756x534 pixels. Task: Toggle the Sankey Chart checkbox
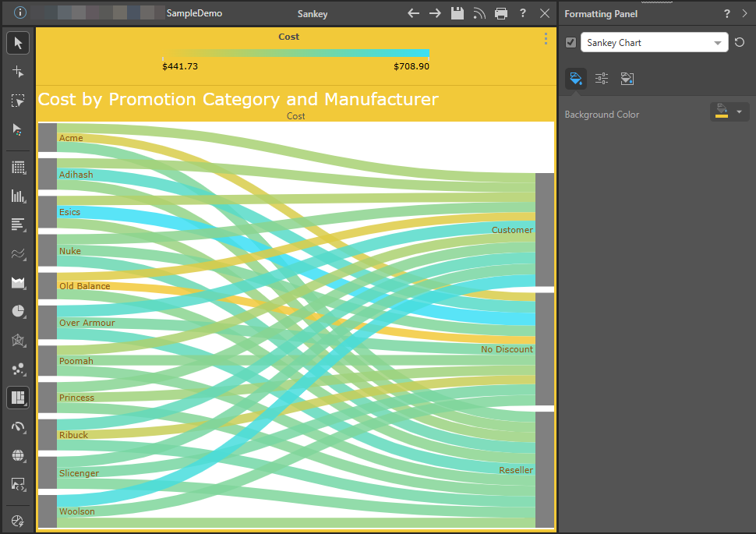pos(571,42)
